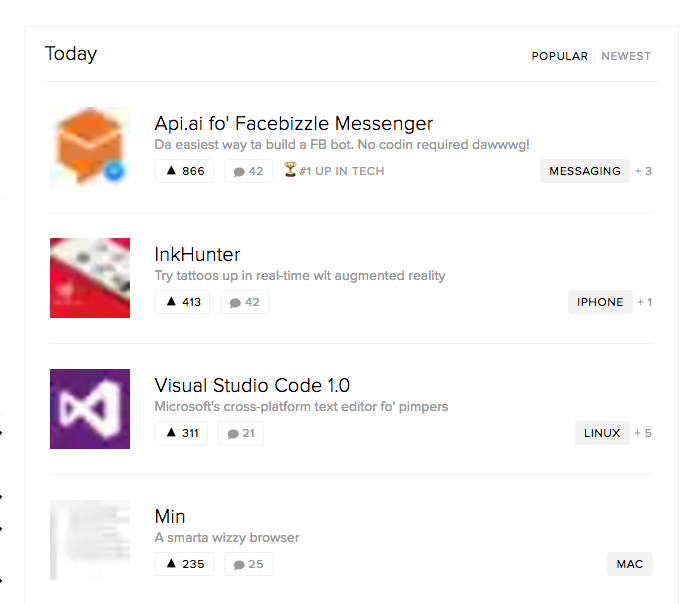This screenshot has width=697, height=604.
Task: Open the Visual Studio Code 1.0 title
Action: point(252,385)
